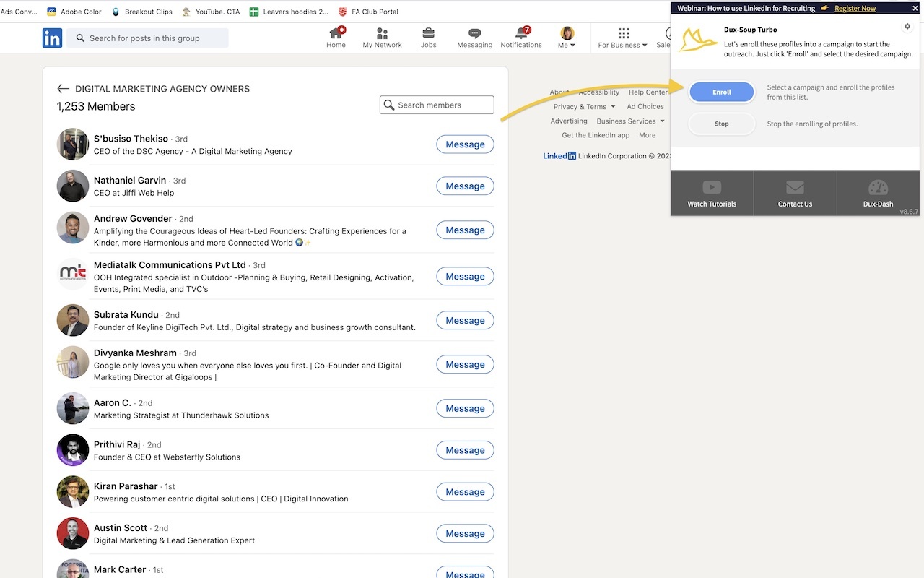The height and width of the screenshot is (578, 924).
Task: Message Andrew Govender
Action: pyautogui.click(x=465, y=230)
